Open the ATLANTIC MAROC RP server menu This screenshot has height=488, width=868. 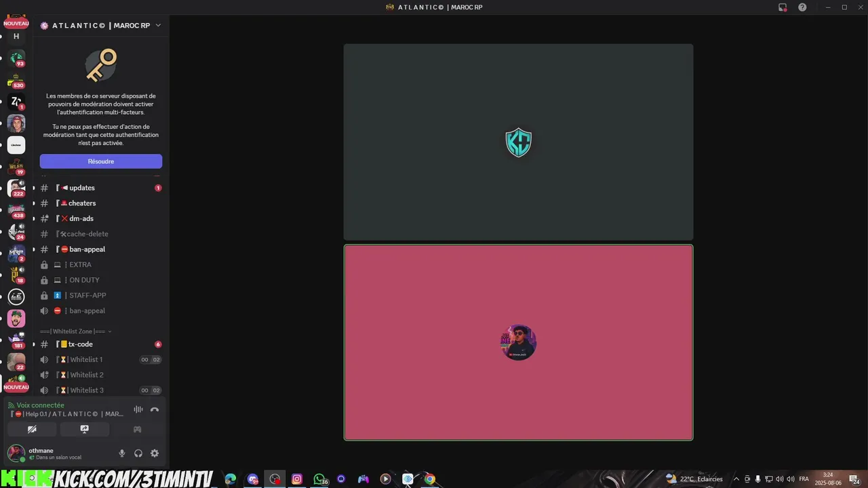(101, 26)
